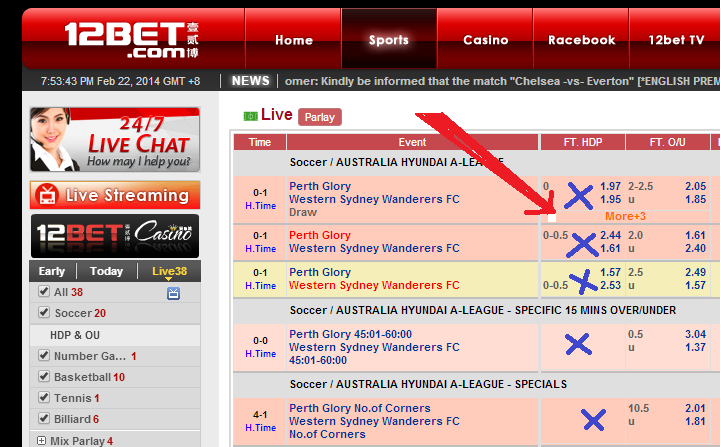
Task: Click the 12BET.com logo
Action: [132, 40]
